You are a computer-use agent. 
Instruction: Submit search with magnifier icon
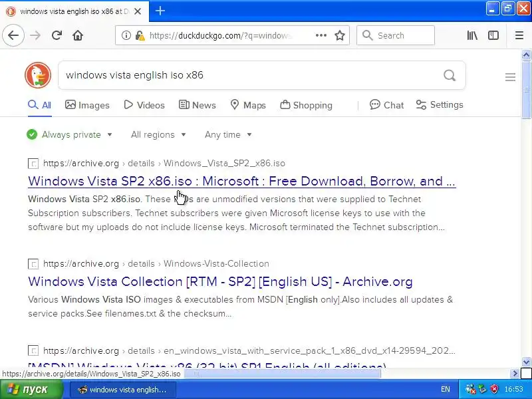point(450,75)
